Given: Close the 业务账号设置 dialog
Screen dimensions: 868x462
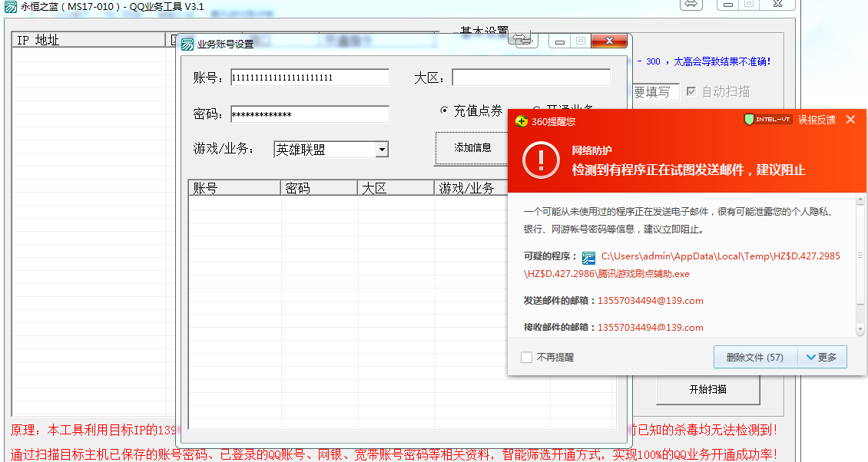Looking at the screenshot, I should click(x=609, y=41).
